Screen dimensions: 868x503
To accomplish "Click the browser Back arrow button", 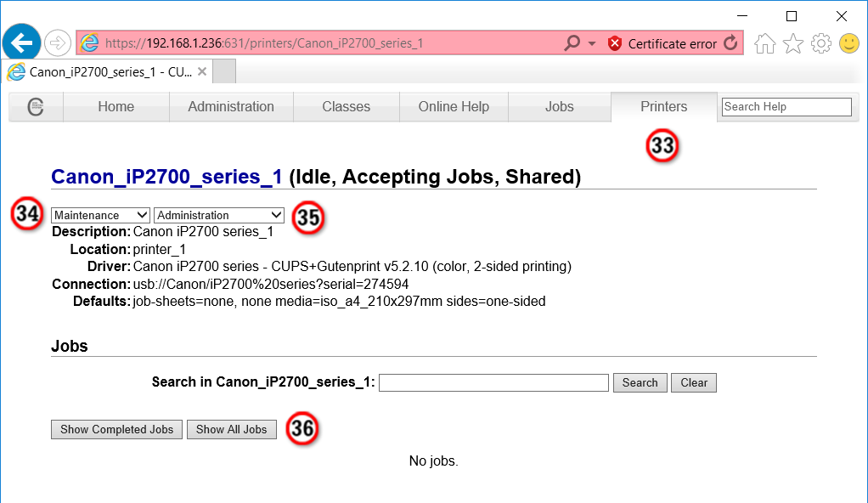I will 21,42.
